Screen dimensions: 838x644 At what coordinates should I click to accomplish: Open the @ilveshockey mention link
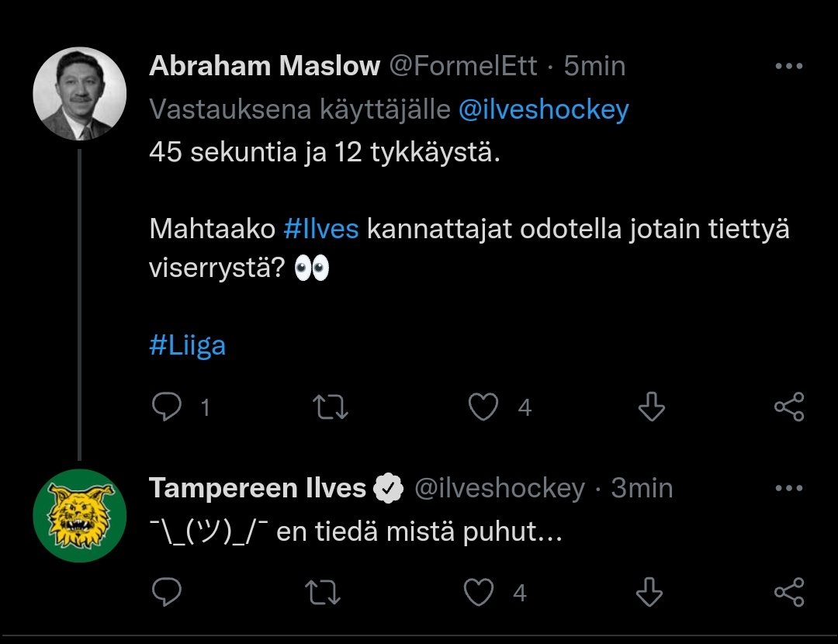(x=543, y=110)
